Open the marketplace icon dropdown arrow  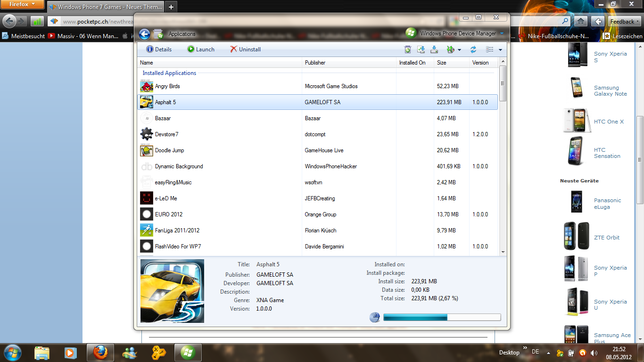pos(459,50)
